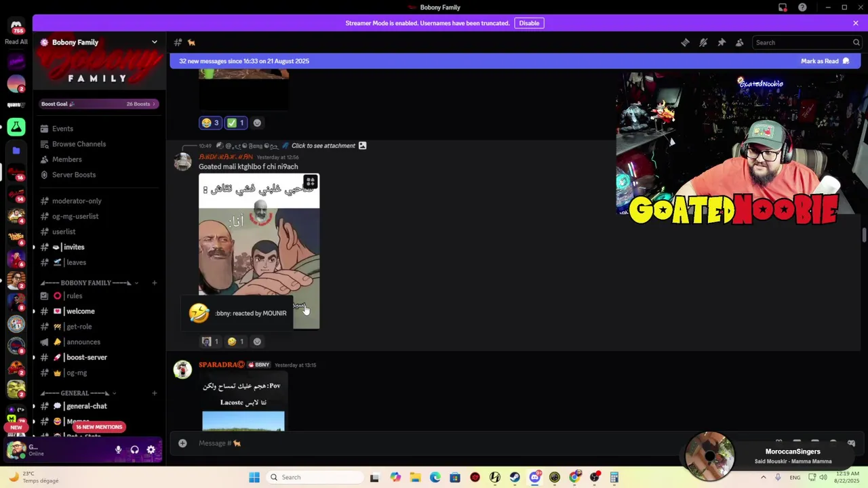Show pinned messages icon
The width and height of the screenshot is (868, 488).
722,42
